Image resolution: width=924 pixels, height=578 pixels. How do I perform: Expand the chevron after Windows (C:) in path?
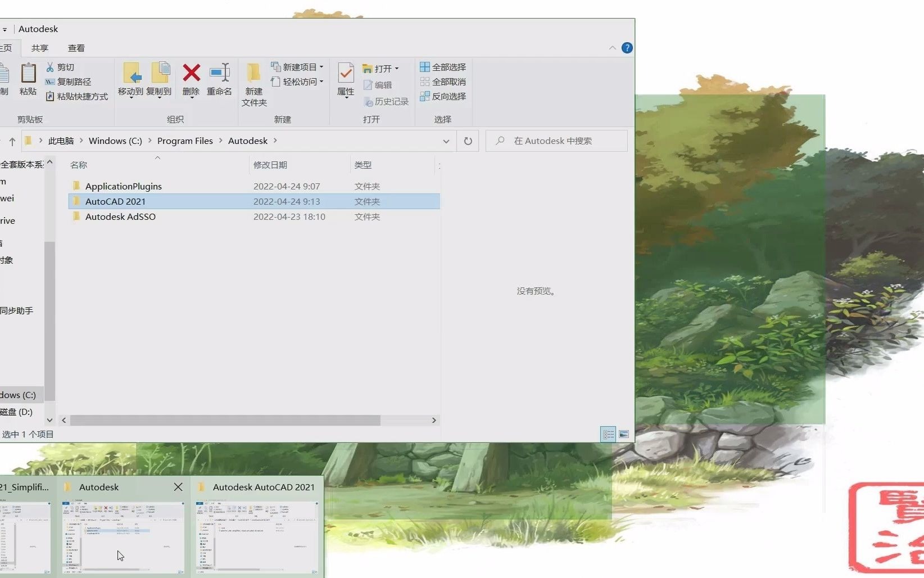coord(150,141)
